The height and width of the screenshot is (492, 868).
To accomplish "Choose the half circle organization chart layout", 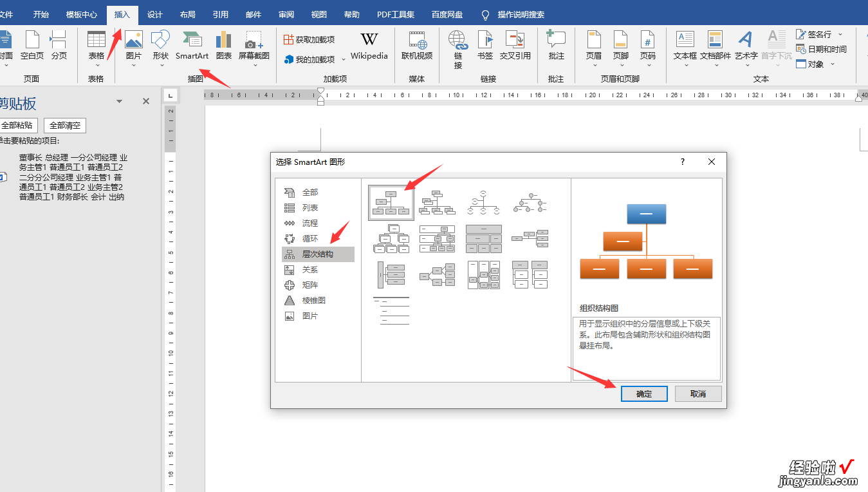I will point(484,202).
